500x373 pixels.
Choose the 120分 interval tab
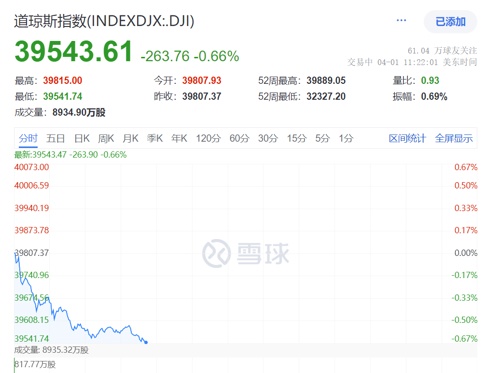(208, 138)
